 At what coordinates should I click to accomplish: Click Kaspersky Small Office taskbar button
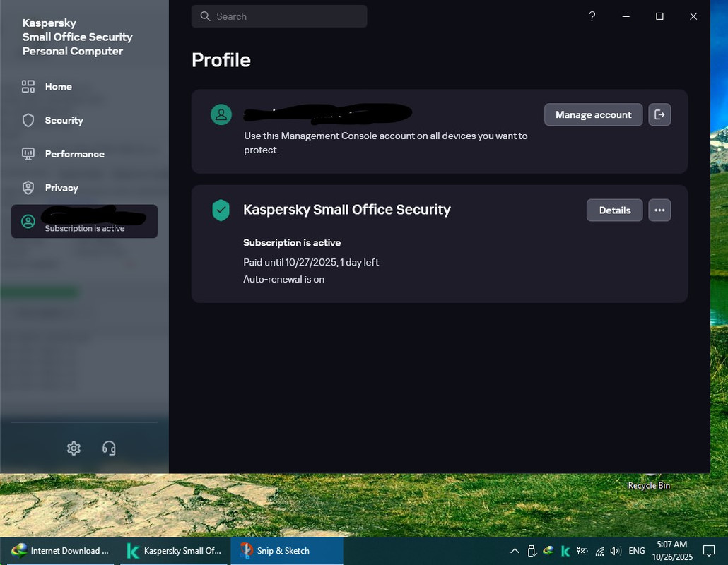click(x=174, y=551)
